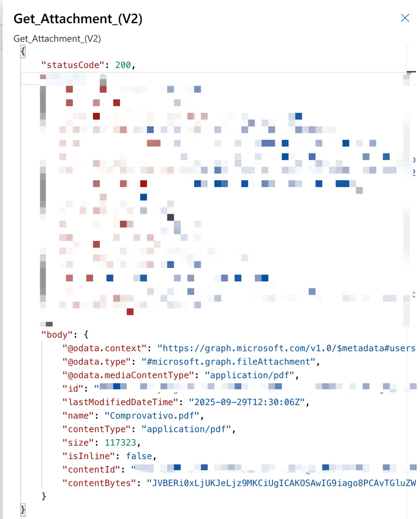The height and width of the screenshot is (519, 420).
Task: Select the #microsoft.graph.fileAttachment value
Action: point(226,361)
